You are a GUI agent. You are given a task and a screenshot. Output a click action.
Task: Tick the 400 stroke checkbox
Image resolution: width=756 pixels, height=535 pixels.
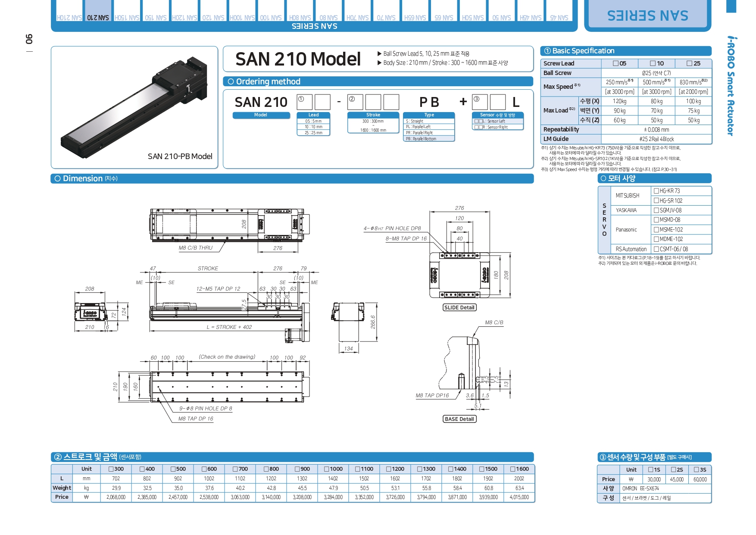[142, 469]
